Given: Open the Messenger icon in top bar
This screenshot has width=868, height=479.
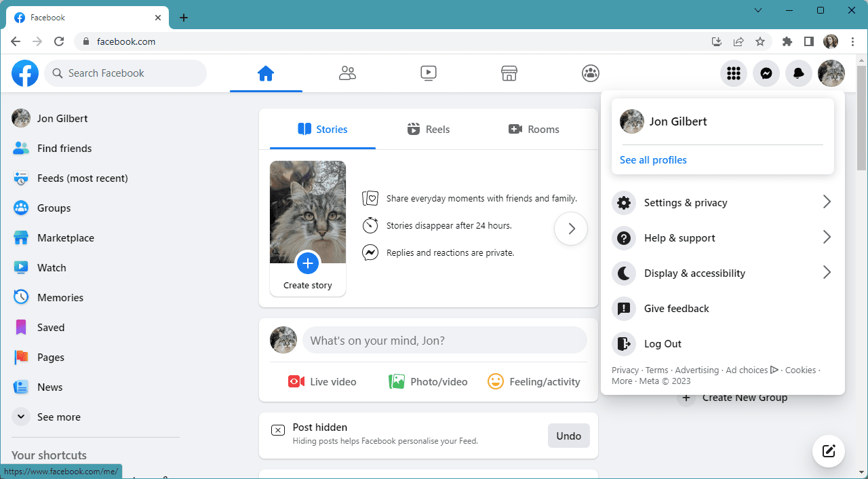Looking at the screenshot, I should 766,73.
